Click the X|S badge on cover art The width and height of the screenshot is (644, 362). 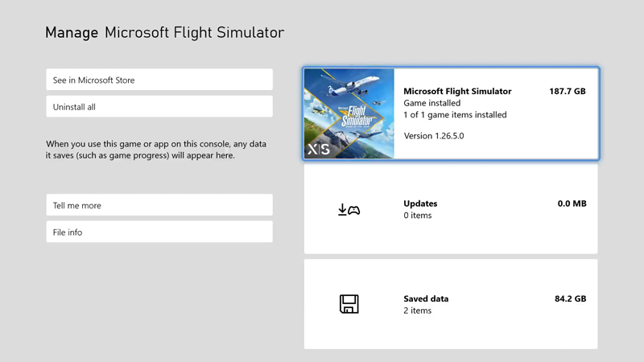[x=318, y=149]
